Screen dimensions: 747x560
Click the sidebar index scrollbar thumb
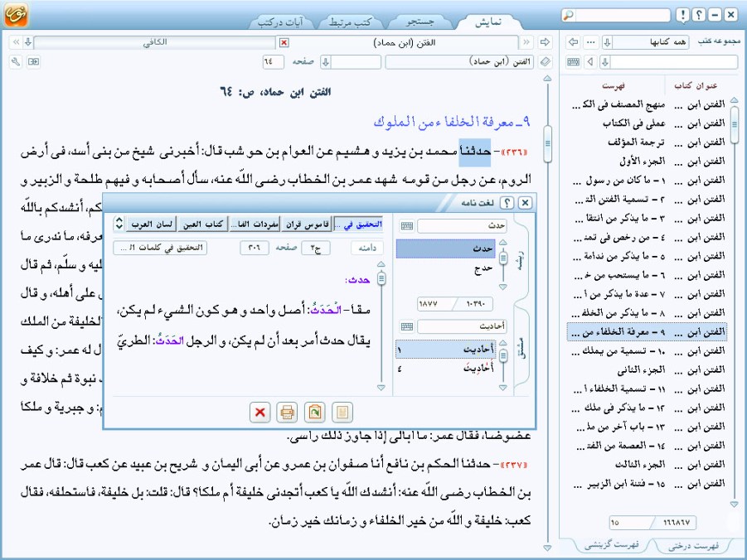click(x=734, y=125)
